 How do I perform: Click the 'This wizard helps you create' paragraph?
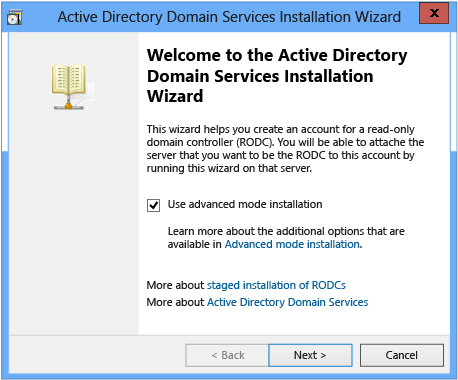coord(285,149)
